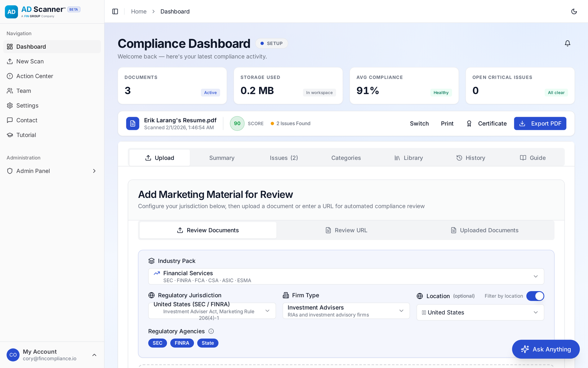Viewport: 588px width, 368px height.
Task: Toggle the FINRA agency chip
Action: [x=182, y=343]
